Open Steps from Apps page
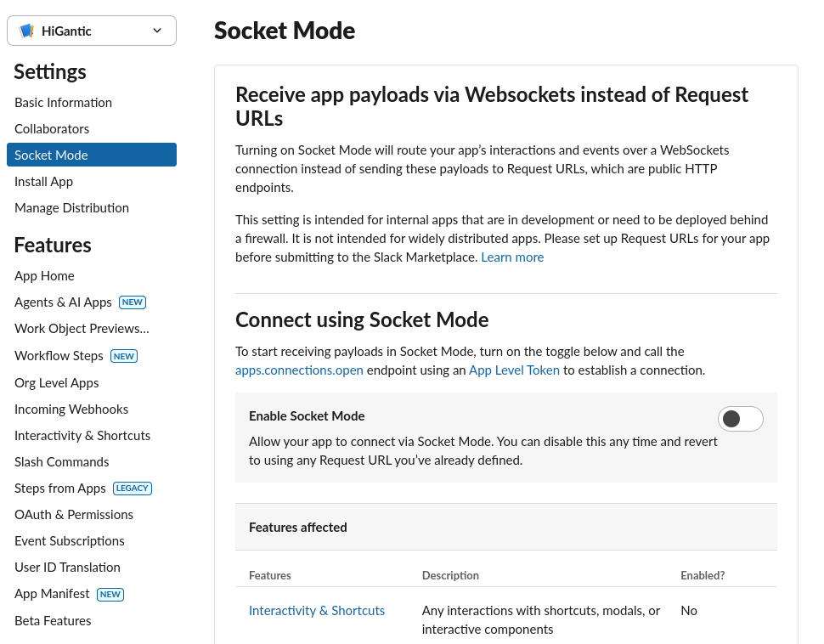The image size is (824, 644). [60, 489]
